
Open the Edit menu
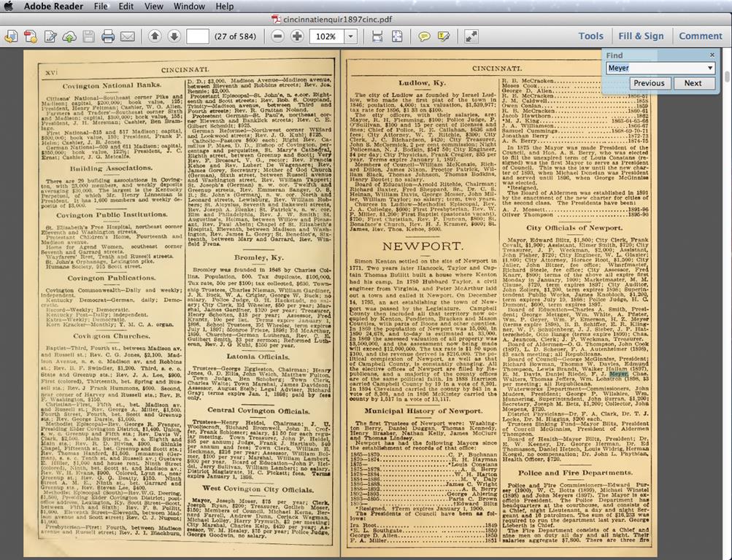pos(126,6)
